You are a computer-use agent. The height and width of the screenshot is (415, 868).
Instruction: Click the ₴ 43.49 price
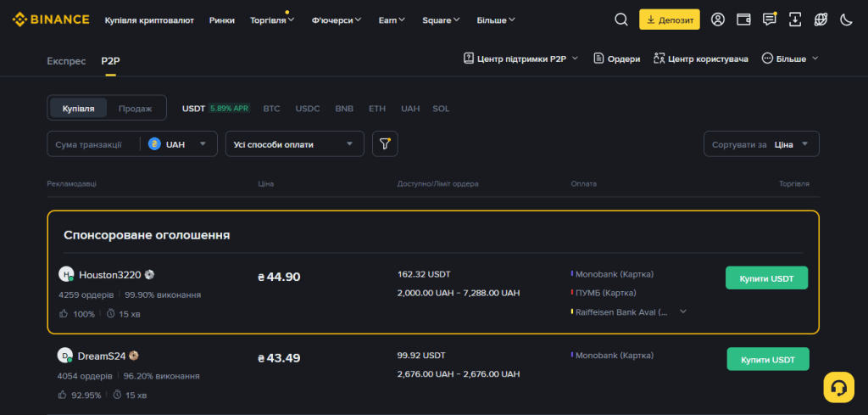point(279,358)
